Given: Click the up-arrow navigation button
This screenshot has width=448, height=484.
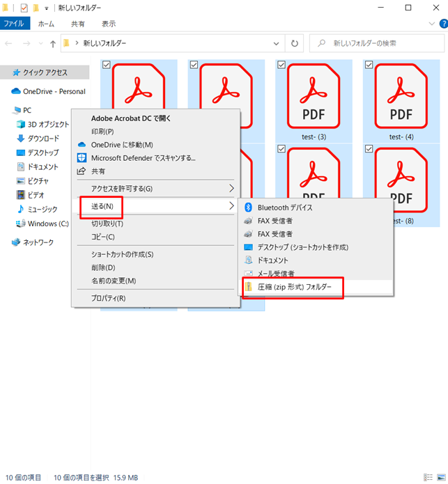Looking at the screenshot, I should coord(53,43).
